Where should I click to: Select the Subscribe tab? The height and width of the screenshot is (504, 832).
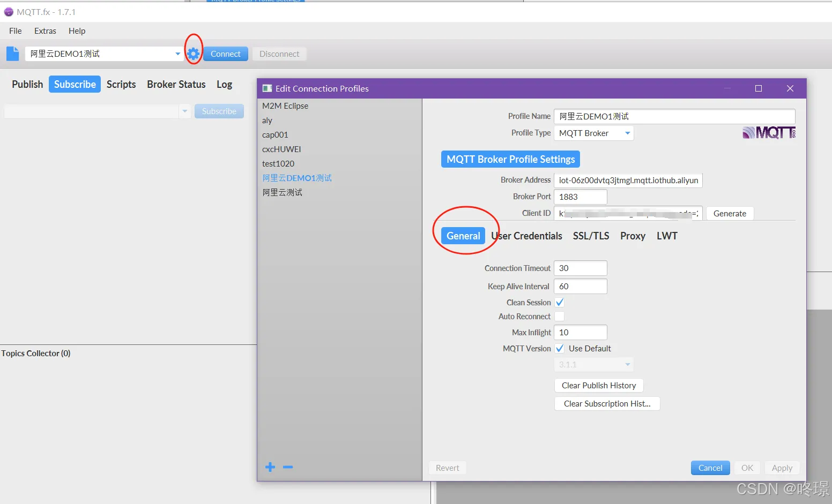click(x=75, y=84)
